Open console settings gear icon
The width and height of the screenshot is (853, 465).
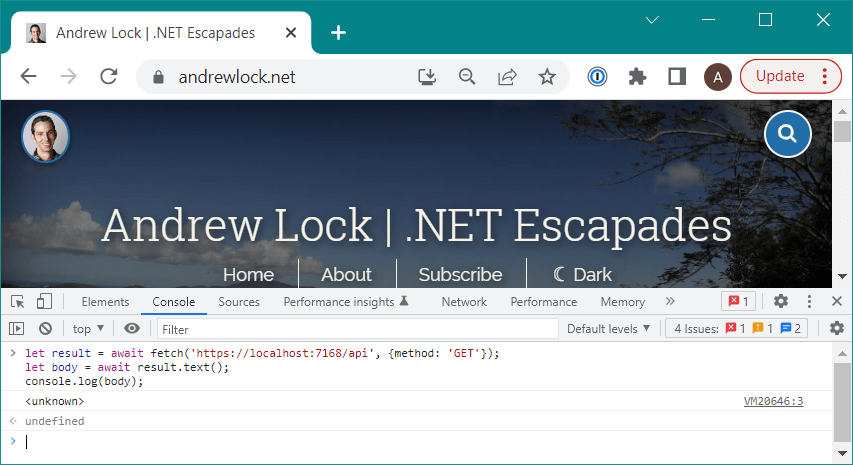837,328
